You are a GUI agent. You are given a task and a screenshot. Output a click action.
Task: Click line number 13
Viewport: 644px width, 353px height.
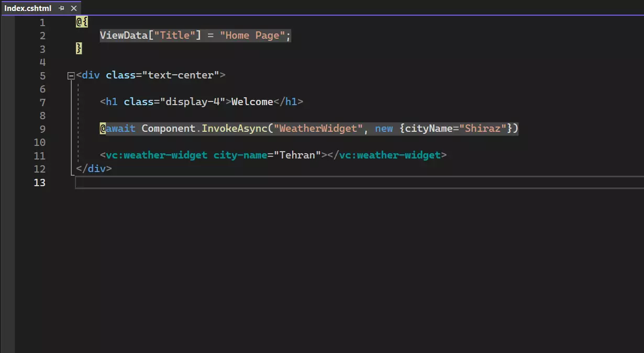point(40,183)
